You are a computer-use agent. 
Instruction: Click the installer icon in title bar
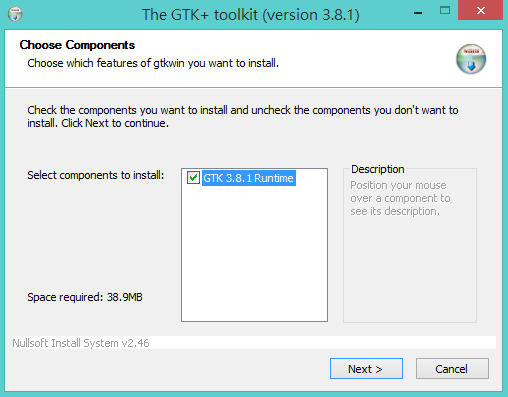15,14
